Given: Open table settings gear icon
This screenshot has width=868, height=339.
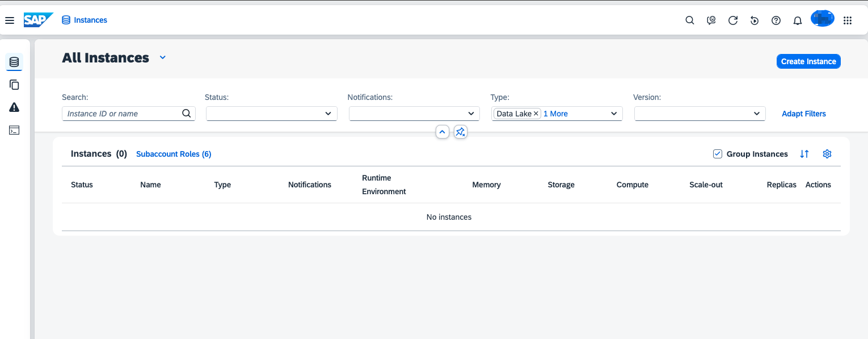Looking at the screenshot, I should point(827,154).
